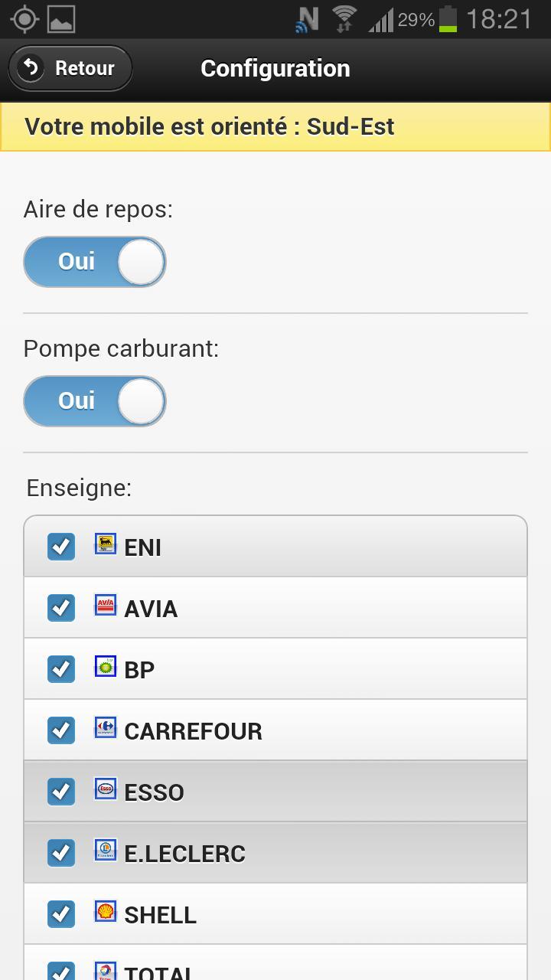Toggle the Pompe carburant switch

[95, 401]
